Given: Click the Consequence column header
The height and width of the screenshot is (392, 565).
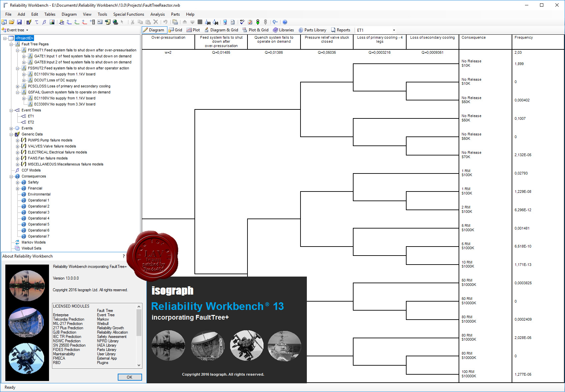Looking at the screenshot, I should [485, 42].
